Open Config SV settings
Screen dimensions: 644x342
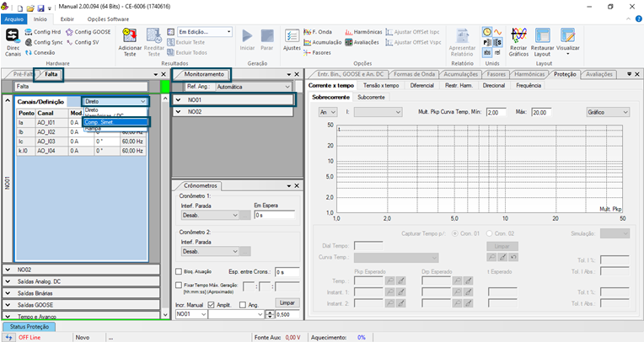[x=83, y=42]
